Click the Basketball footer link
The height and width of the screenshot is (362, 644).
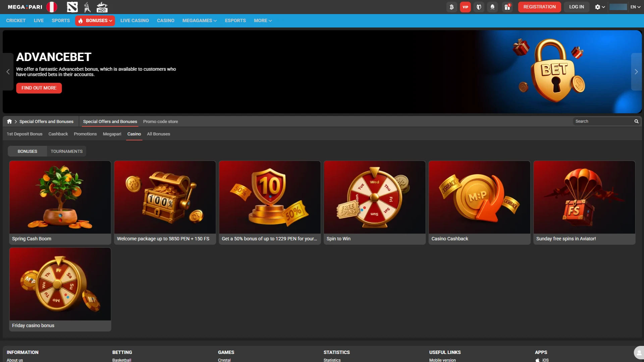[x=122, y=360]
